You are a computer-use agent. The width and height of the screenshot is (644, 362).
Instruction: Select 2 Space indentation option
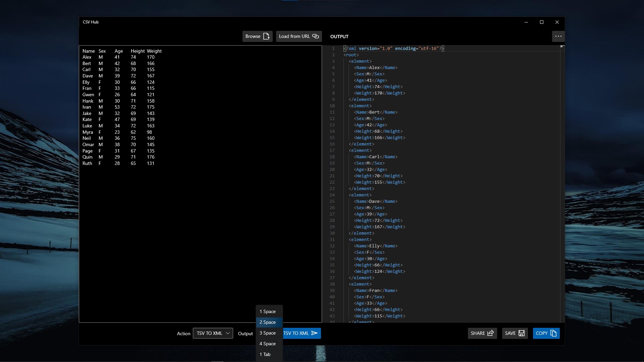[269, 322]
